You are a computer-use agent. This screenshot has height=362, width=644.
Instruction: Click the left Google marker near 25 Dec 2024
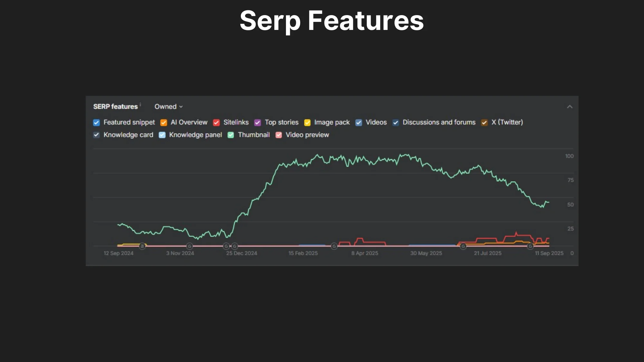(x=226, y=246)
